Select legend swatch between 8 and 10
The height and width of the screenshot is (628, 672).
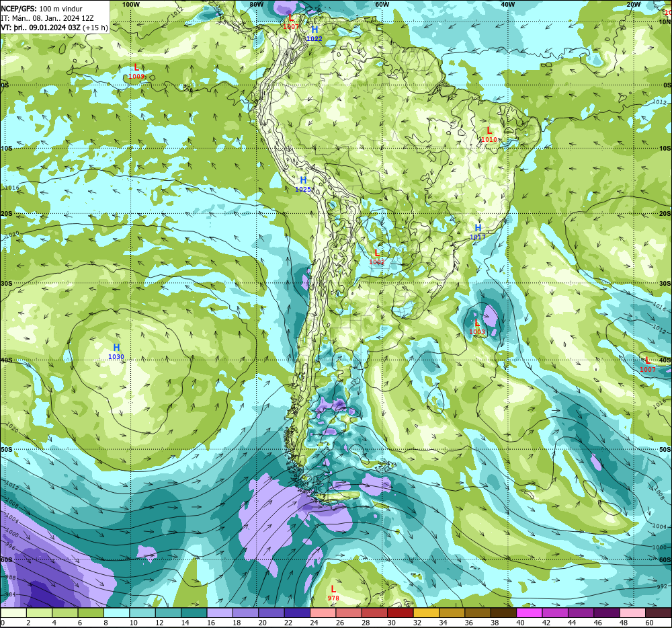(x=116, y=613)
